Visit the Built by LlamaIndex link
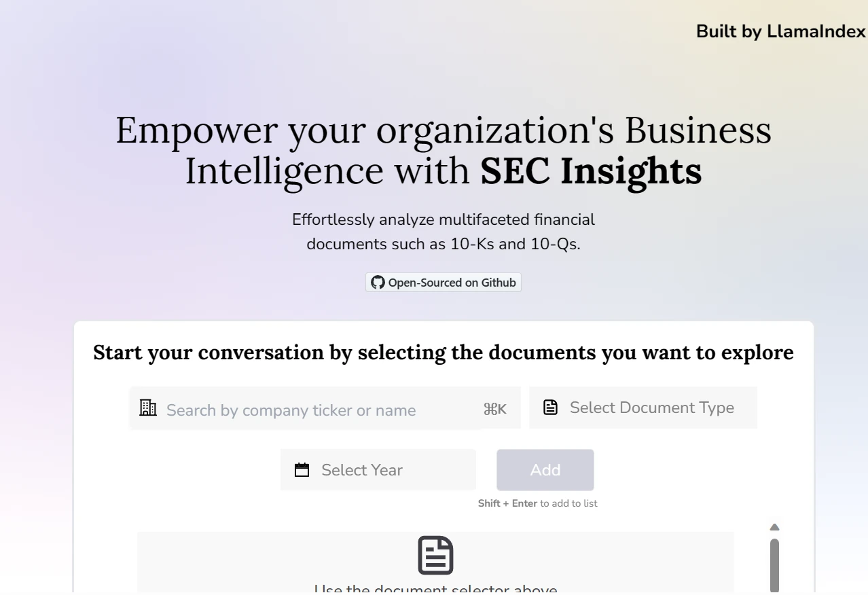The width and height of the screenshot is (868, 595). coord(780,31)
